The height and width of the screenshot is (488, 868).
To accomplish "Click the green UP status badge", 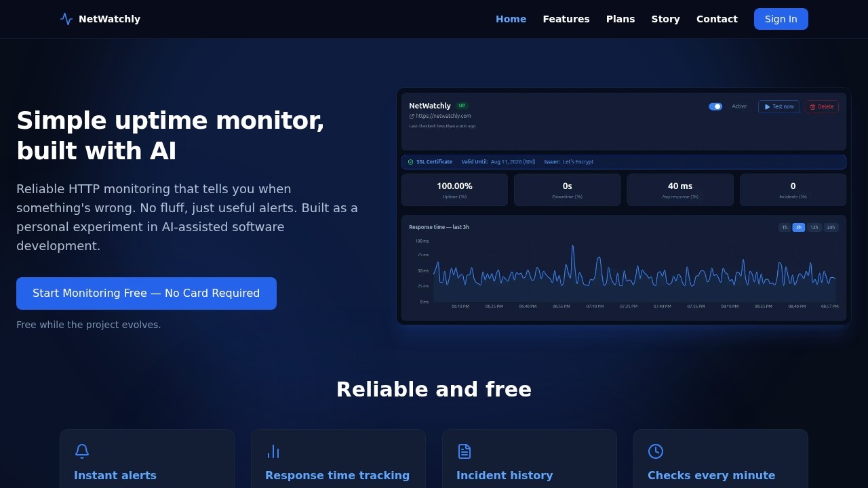I will click(462, 106).
